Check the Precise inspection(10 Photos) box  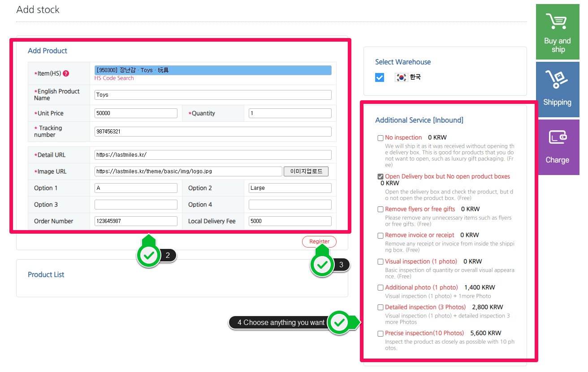380,334
